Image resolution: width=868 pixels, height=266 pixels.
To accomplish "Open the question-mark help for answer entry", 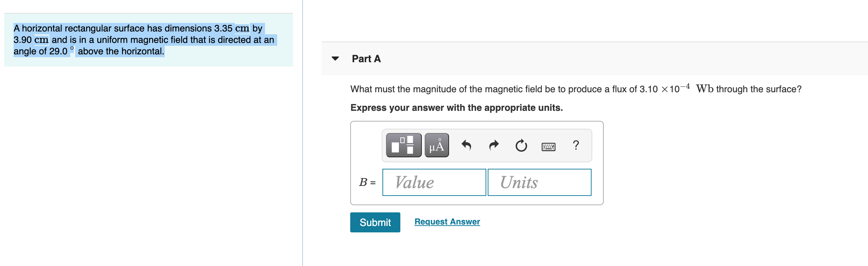I will click(x=576, y=146).
